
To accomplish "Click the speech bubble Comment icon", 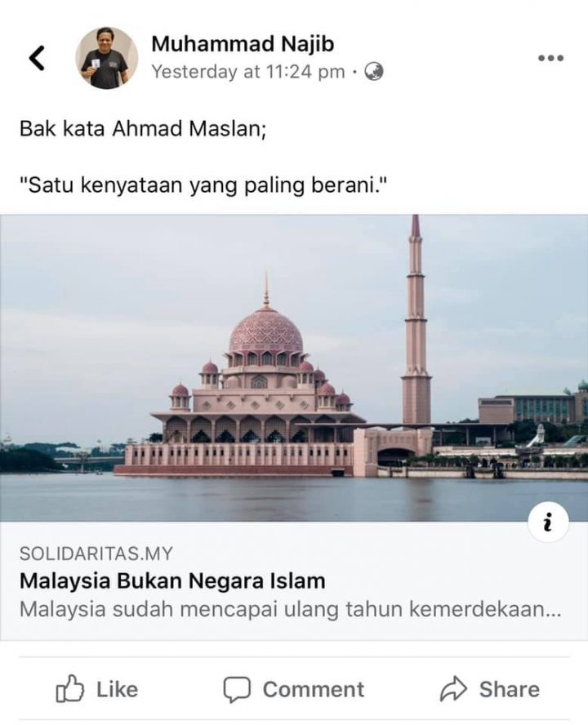I will pos(237,689).
